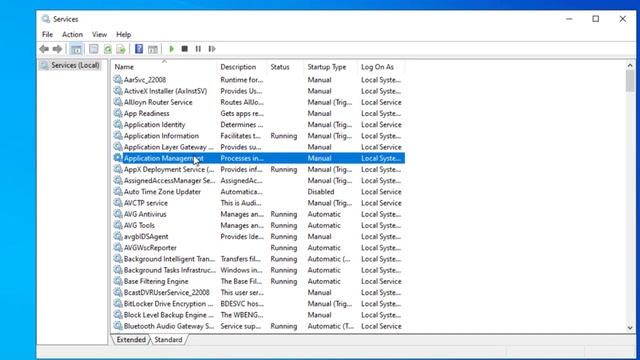
Task: Click the vertical scrollbar thumb
Action: pos(630,81)
